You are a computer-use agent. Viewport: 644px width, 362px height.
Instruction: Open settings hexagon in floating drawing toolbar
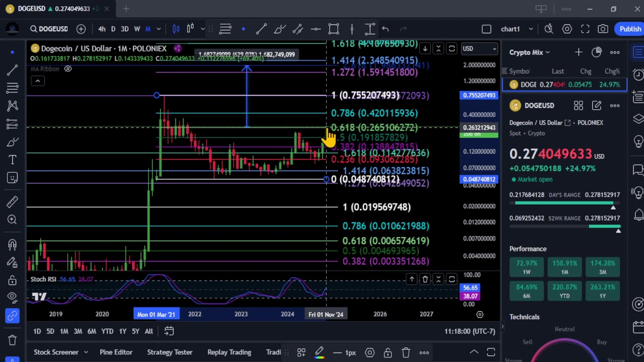[370, 352]
